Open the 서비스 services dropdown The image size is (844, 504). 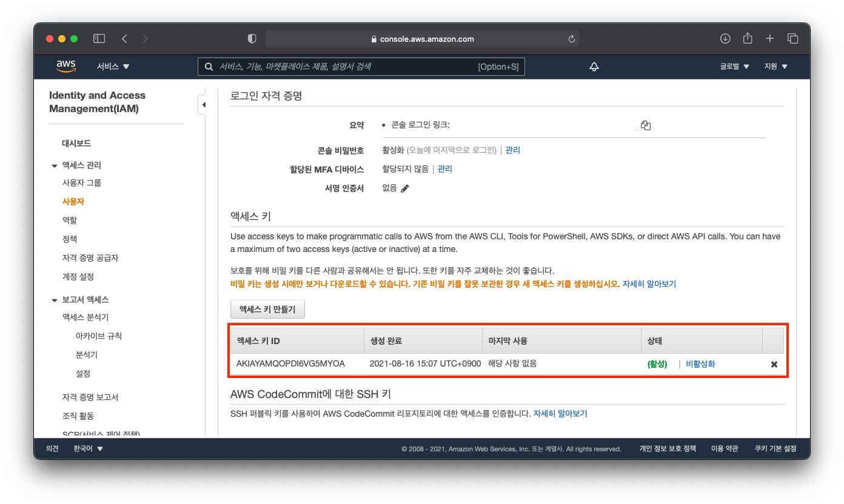tap(113, 67)
